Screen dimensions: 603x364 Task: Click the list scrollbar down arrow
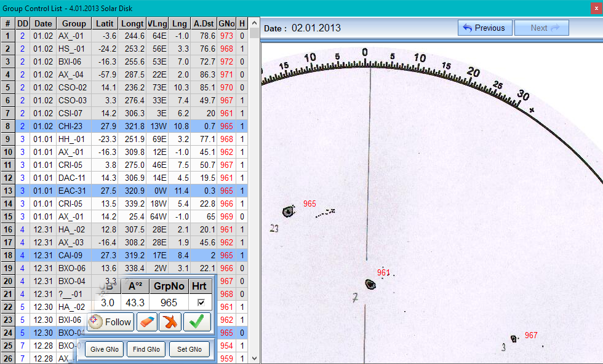pyautogui.click(x=254, y=358)
